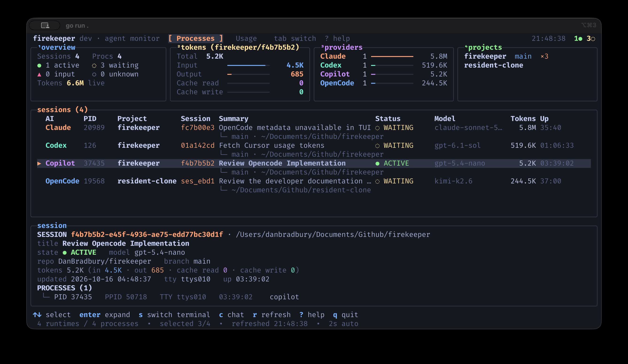Select the OpenCode row in providers panel
628x364 pixels.
pos(384,83)
